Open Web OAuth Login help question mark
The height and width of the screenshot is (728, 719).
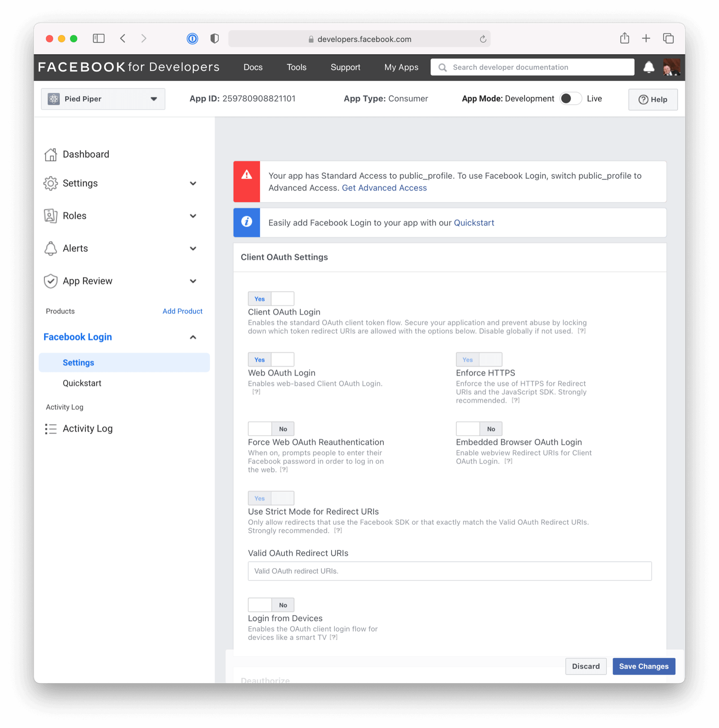tap(256, 392)
